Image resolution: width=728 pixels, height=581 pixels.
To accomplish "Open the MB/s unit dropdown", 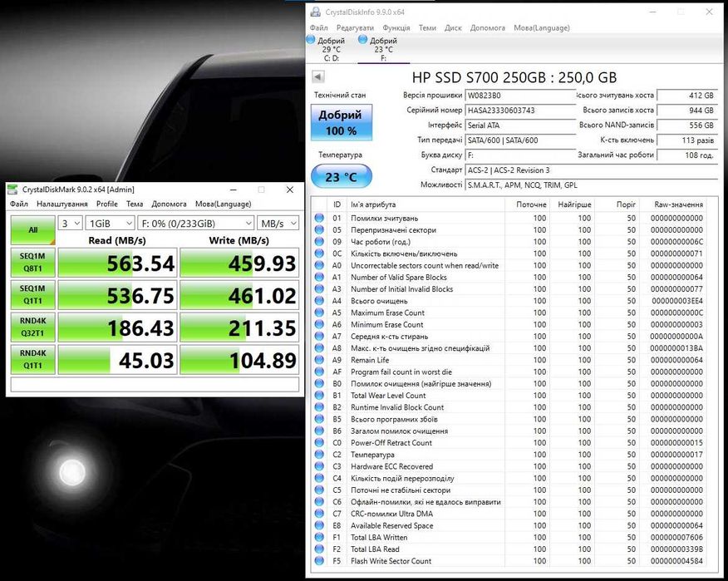I will tap(278, 224).
